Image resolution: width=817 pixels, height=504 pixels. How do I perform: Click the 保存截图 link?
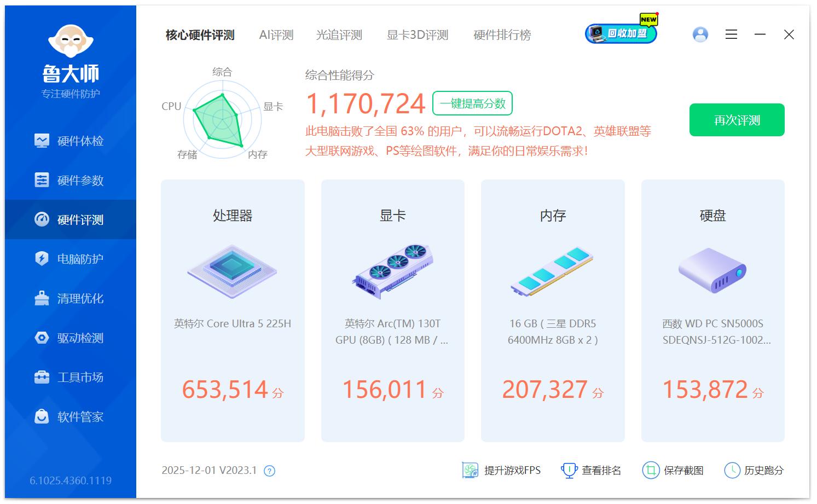[x=673, y=470]
